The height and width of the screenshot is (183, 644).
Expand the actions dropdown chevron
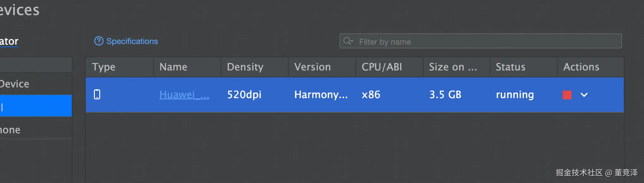click(x=584, y=95)
